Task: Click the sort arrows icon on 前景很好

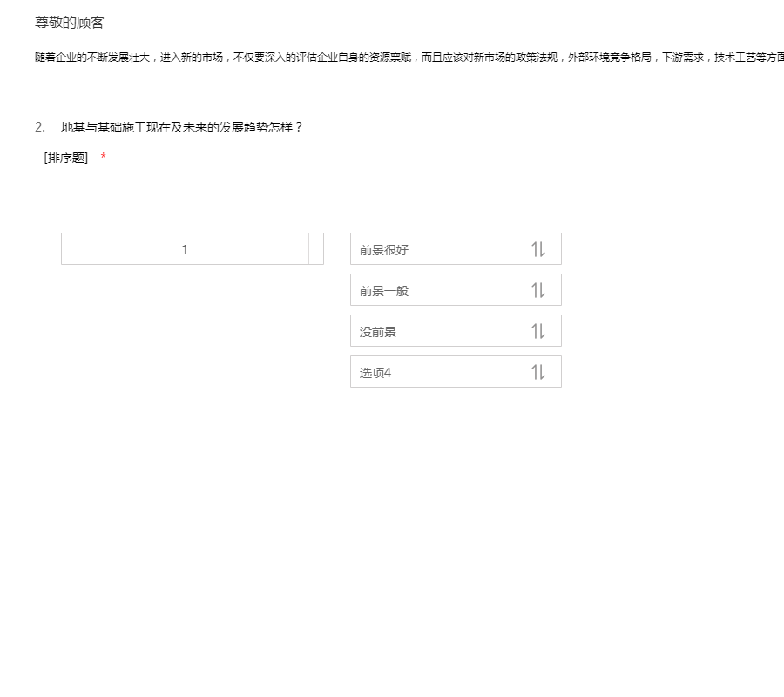Action: coord(538,249)
